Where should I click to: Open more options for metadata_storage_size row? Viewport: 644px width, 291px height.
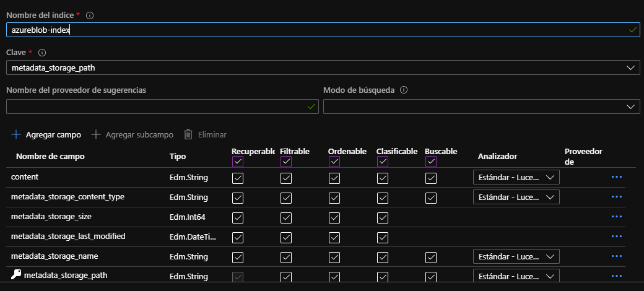point(617,216)
